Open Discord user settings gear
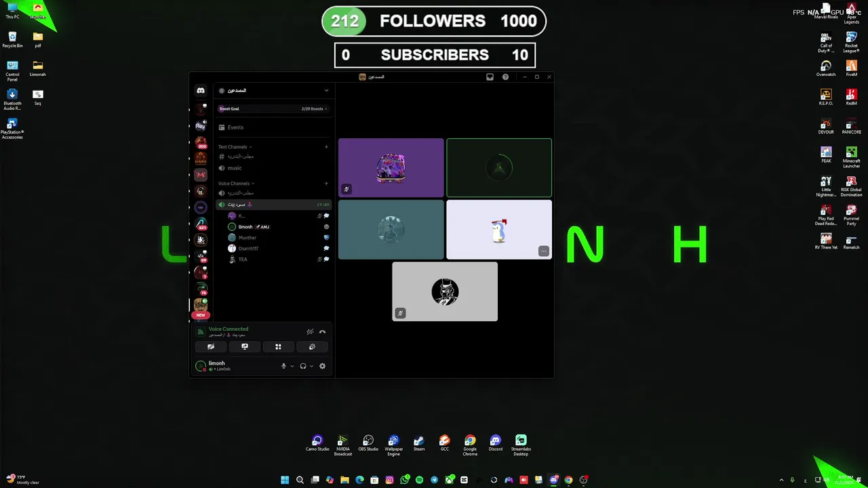This screenshot has width=868, height=488. [322, 366]
